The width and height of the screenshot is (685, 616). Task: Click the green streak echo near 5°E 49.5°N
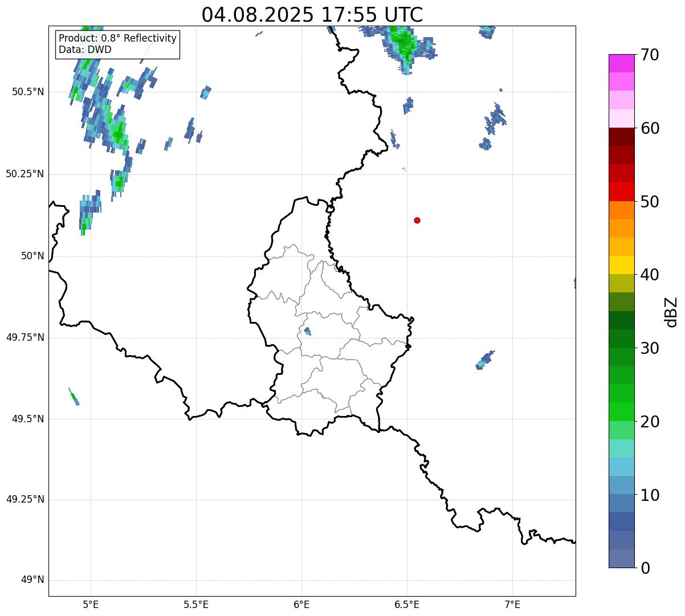74,397
